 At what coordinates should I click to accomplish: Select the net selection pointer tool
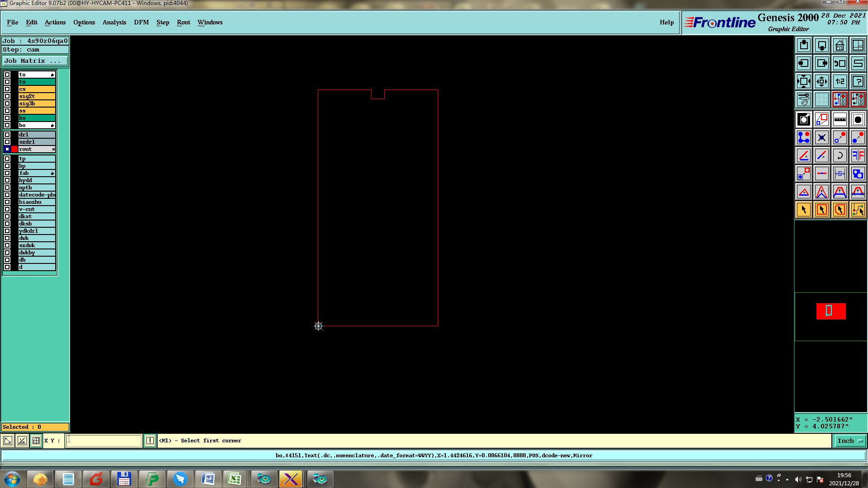point(858,210)
